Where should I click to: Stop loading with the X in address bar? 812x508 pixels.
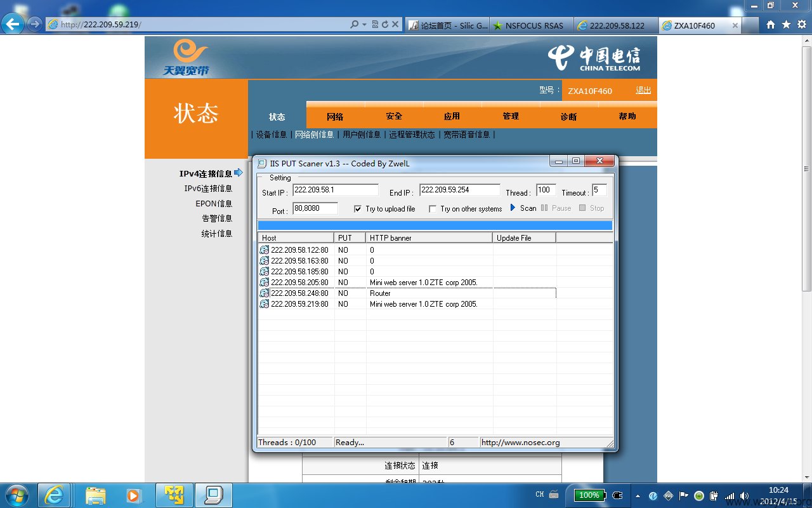(395, 24)
